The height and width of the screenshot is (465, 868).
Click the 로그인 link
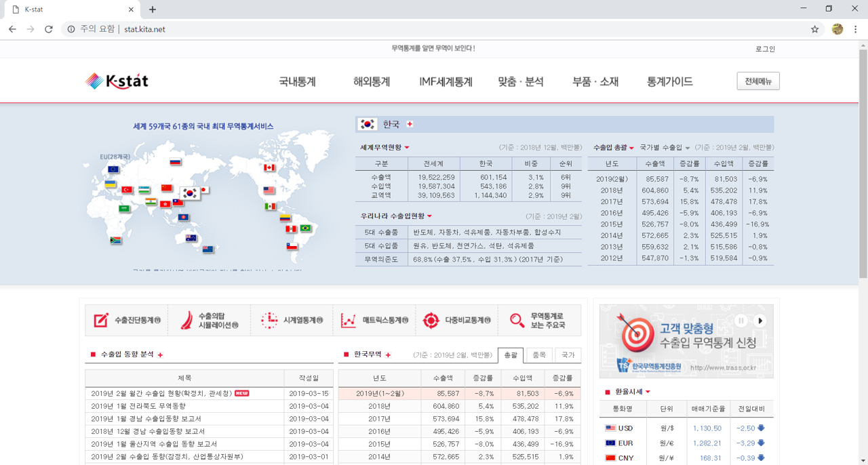coord(765,49)
